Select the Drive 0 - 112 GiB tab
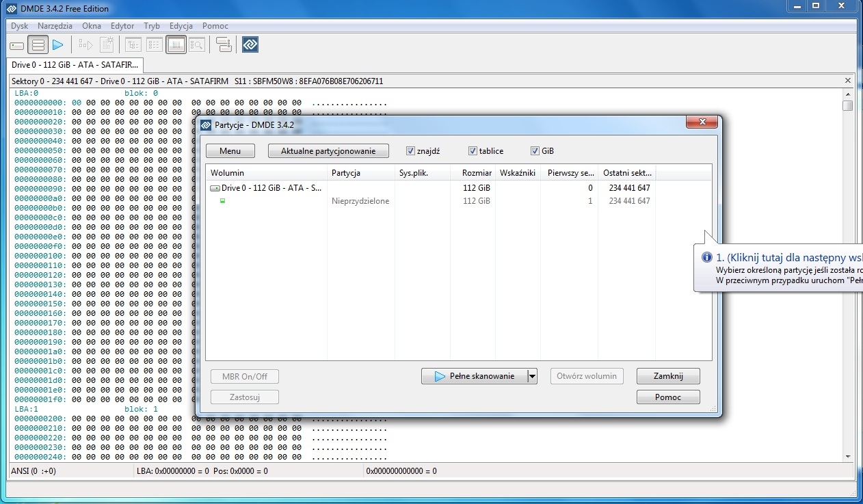Image resolution: width=863 pixels, height=504 pixels. click(75, 65)
